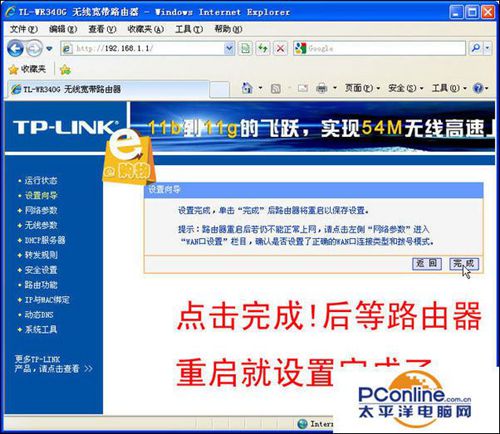Click the Home icon in command bar
Viewport: 500px width, 434px height.
click(x=247, y=88)
